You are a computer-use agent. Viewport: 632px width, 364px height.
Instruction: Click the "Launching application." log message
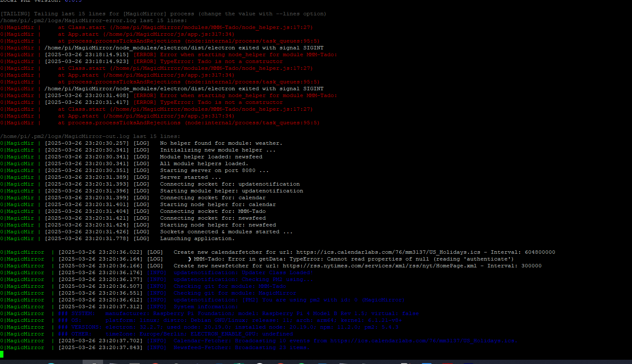197,238
